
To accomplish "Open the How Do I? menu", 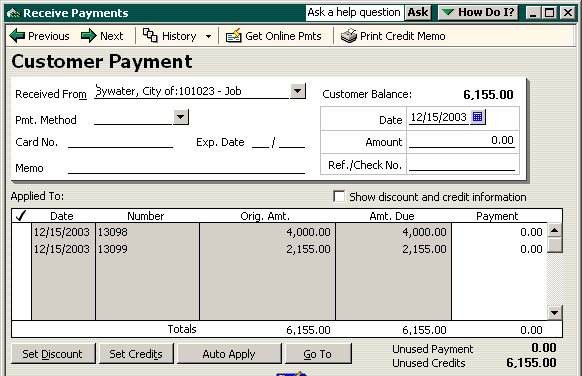I will click(x=478, y=13).
